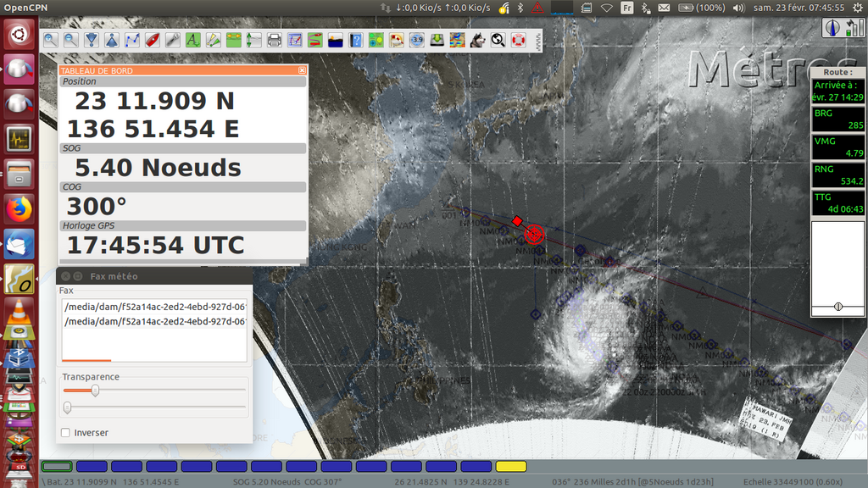868x488 pixels.
Task: Open settings via the wrench toolbar icon
Action: 172,40
